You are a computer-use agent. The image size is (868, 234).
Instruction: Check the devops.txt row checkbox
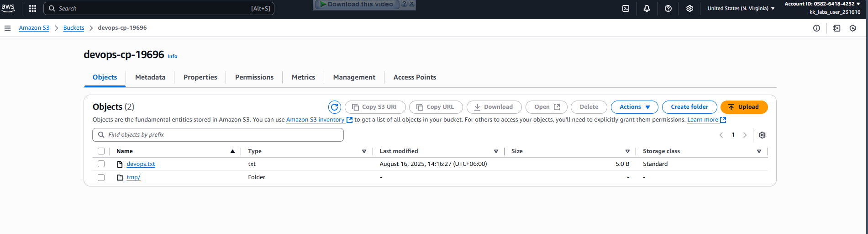[x=101, y=164]
